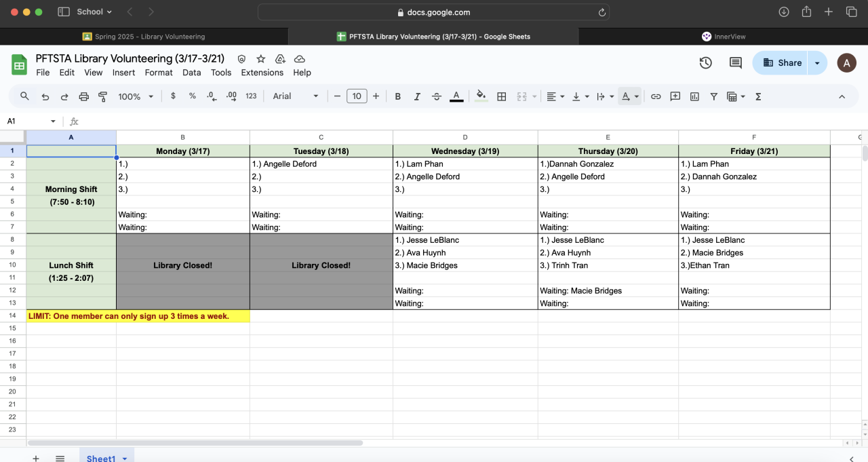Open the Arial font dropdown
The width and height of the screenshot is (868, 462).
pyautogui.click(x=296, y=96)
